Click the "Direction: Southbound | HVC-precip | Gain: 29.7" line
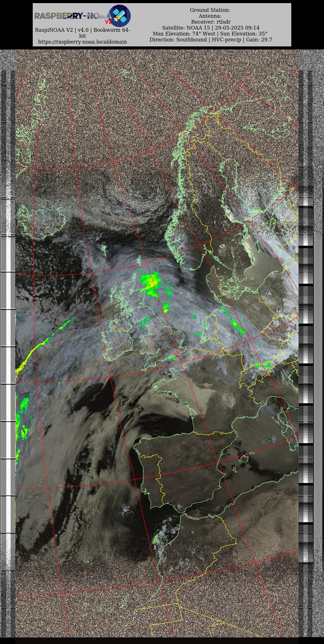The height and width of the screenshot is (644, 324). click(211, 40)
